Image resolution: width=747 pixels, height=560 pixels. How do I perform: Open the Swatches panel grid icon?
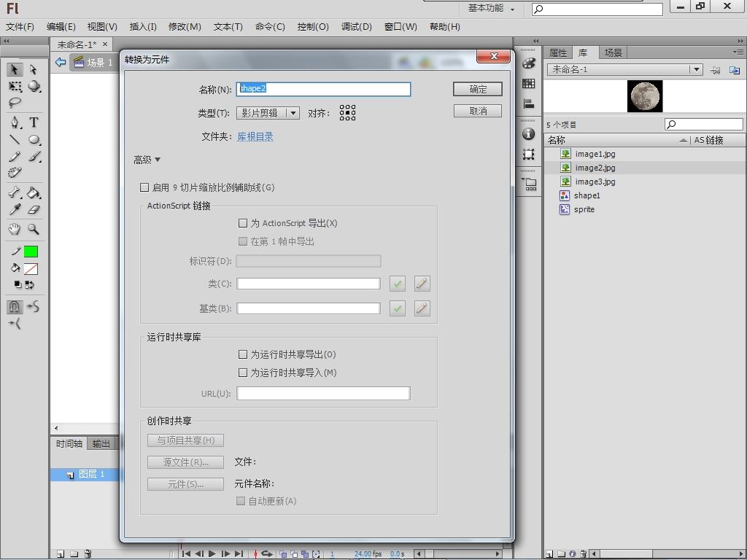click(529, 84)
